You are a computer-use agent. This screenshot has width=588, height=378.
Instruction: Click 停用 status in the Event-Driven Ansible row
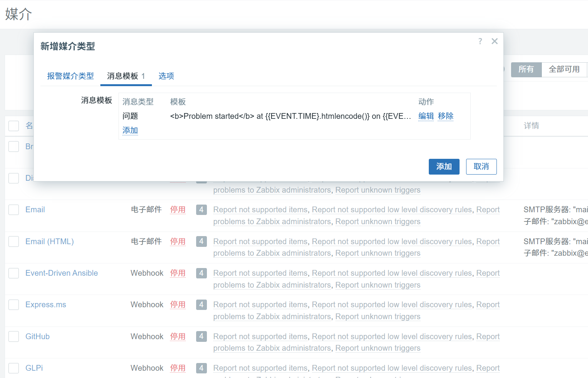click(178, 273)
